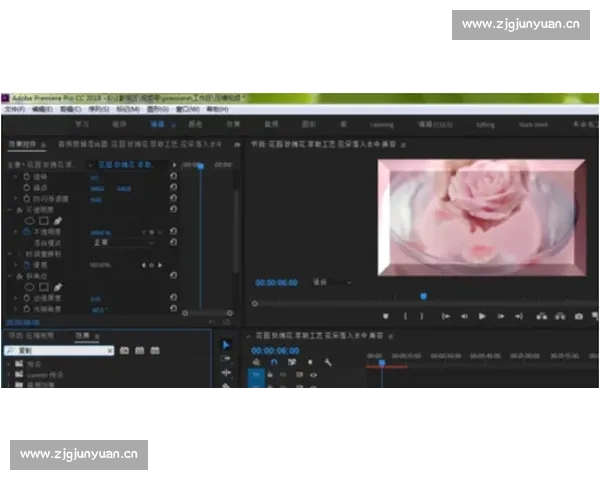Switch to the Effect Controls panel tab
Viewport: 600px width, 480px height.
[x=22, y=144]
